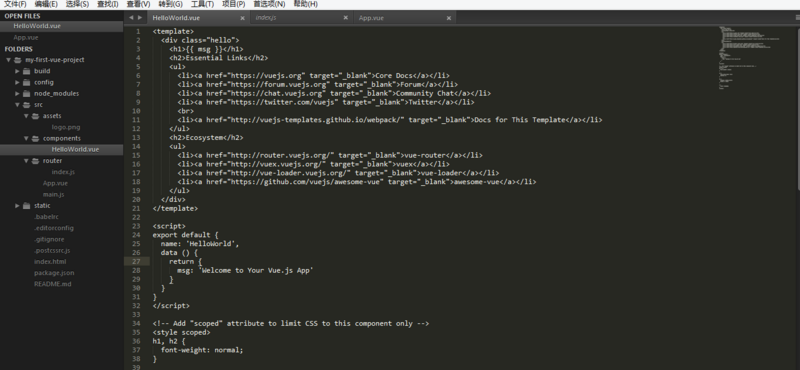The height and width of the screenshot is (370, 800).
Task: Collapse the src folder
Action: 17,105
